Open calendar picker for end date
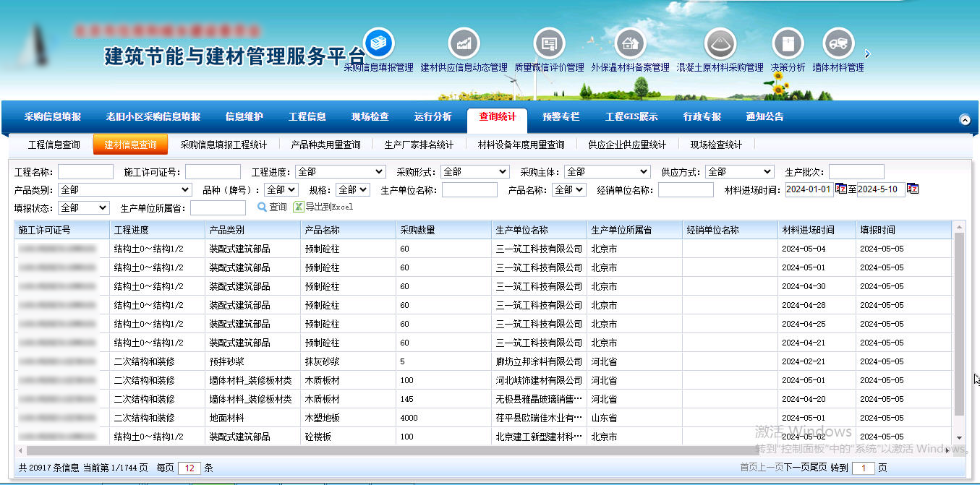 point(913,189)
